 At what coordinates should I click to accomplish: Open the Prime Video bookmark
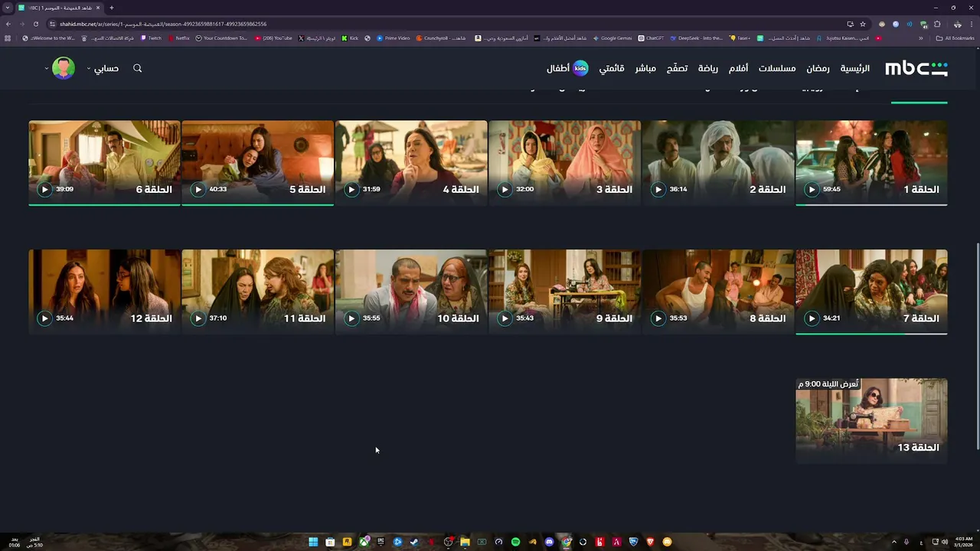[393, 37]
